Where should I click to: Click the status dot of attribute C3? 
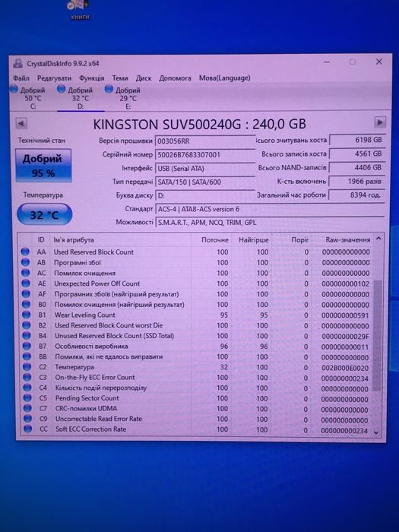pos(27,377)
